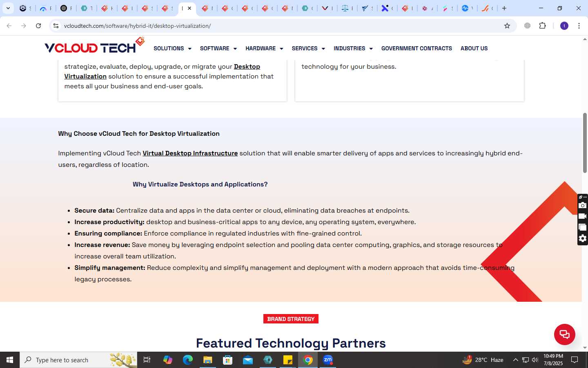Open the notification center icon

(x=575, y=360)
